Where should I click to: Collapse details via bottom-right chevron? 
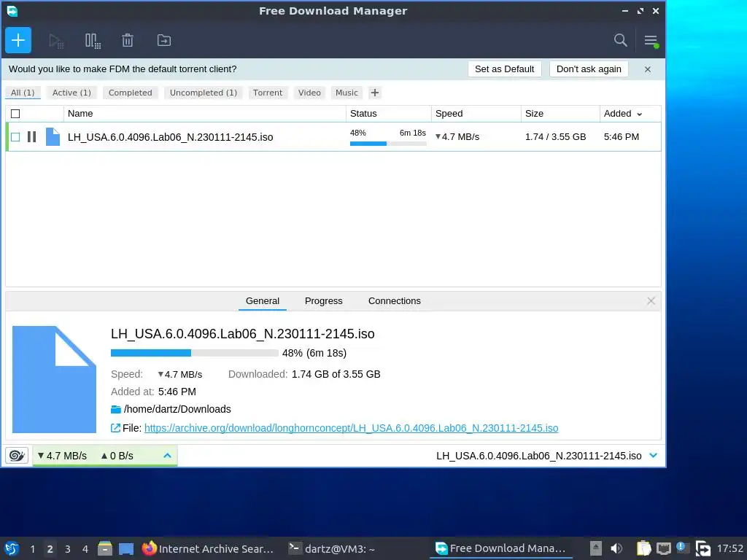click(653, 456)
